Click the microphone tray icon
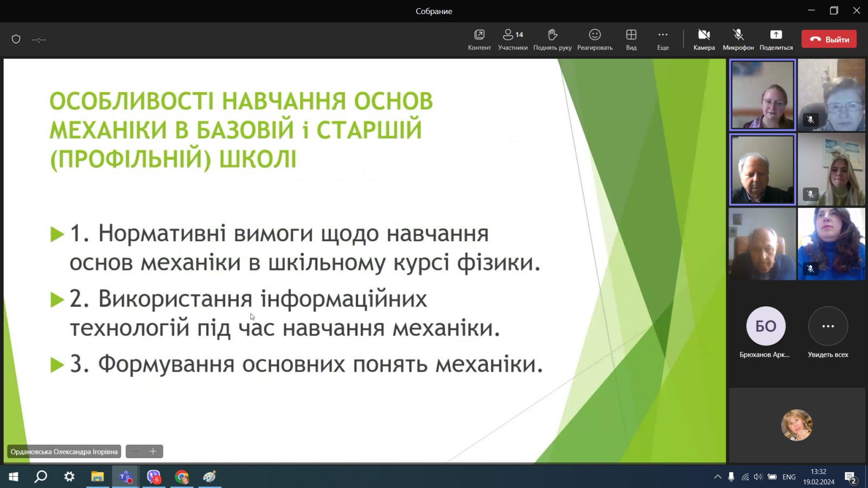This screenshot has height=488, width=868. coord(731,477)
